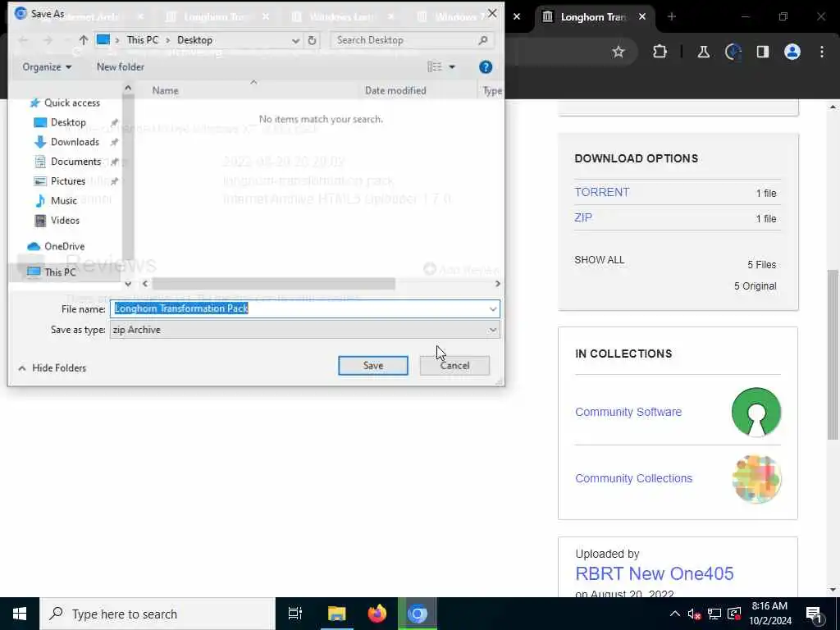This screenshot has height=630, width=840.
Task: Select OneDrive in the navigation pane
Action: click(64, 246)
